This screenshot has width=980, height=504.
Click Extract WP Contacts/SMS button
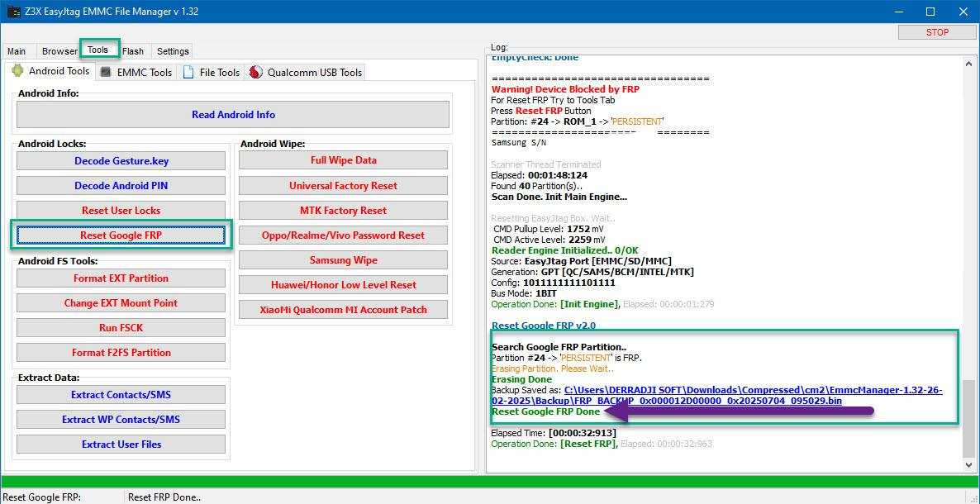coord(121,420)
